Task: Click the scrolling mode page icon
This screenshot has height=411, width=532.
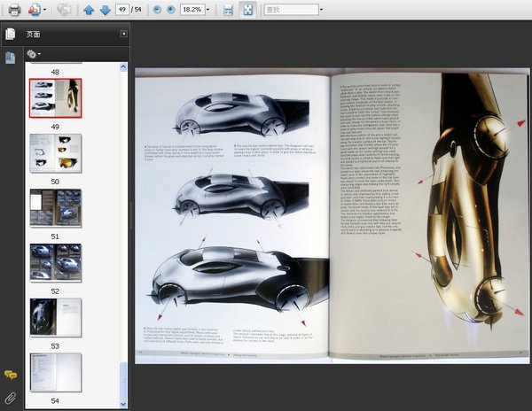Action: click(228, 10)
